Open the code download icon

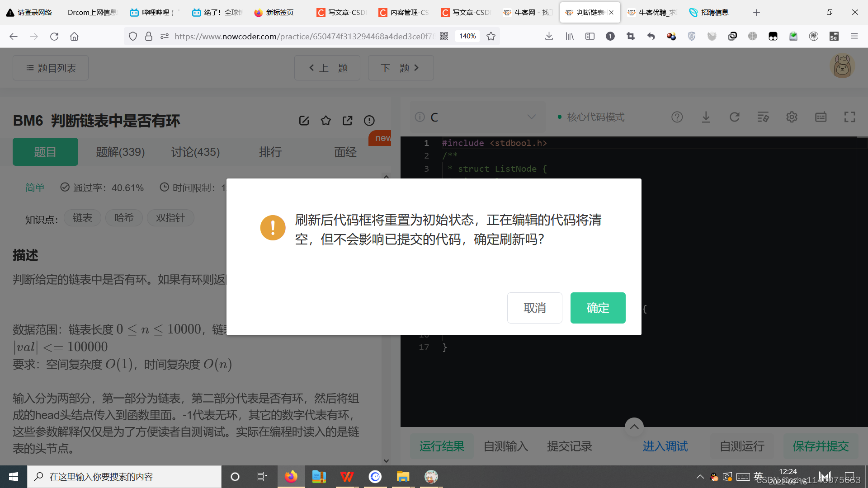(x=706, y=117)
